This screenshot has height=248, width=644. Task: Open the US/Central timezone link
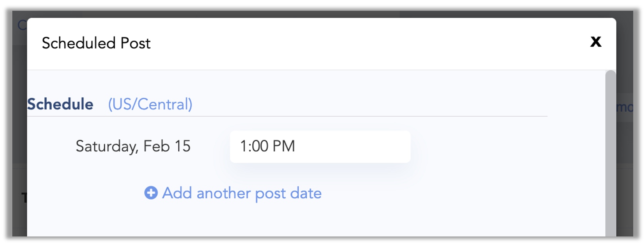click(150, 104)
